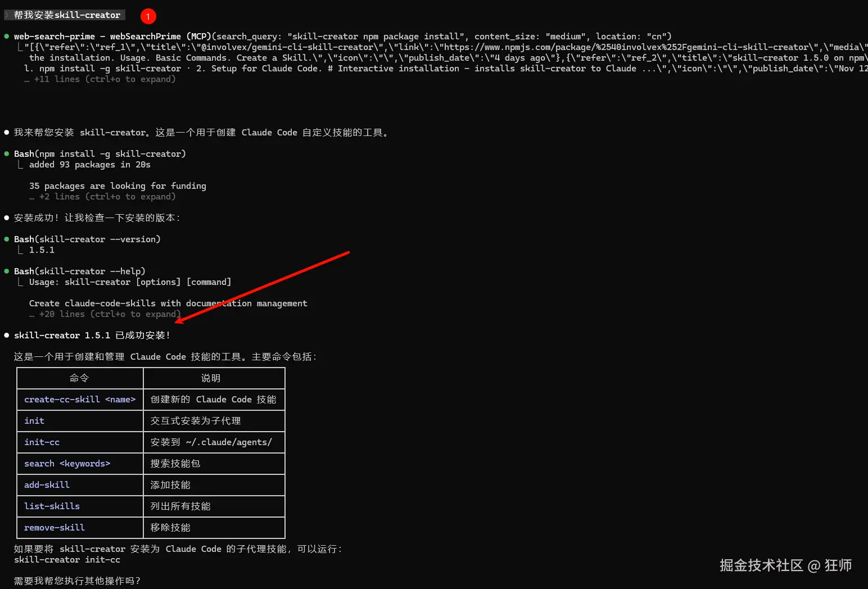868x589 pixels.
Task: Click the "create-cc-skill <name>" table cell
Action: tap(80, 400)
